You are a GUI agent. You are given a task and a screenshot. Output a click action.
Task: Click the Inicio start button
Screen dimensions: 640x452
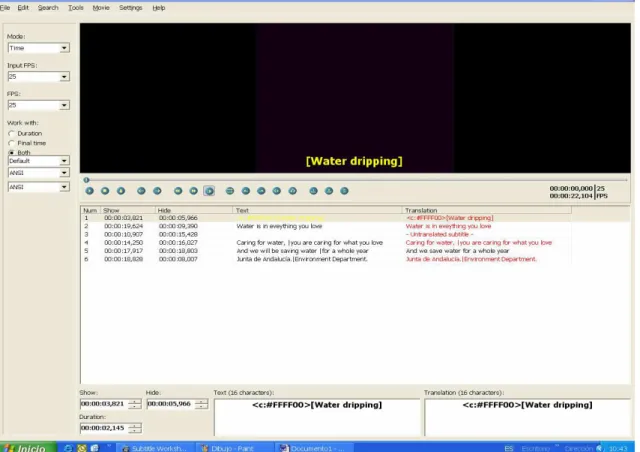pos(28,448)
